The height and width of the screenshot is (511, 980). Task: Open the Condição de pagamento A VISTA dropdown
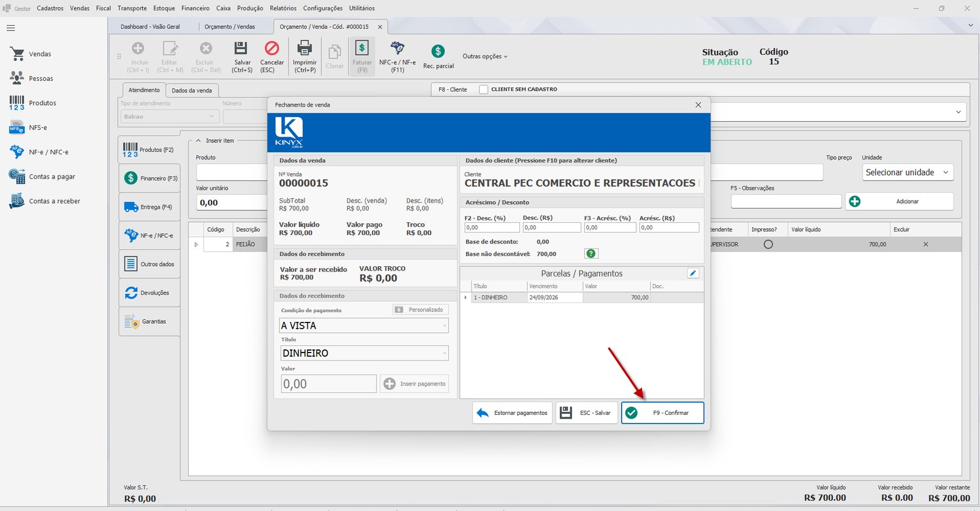coord(364,326)
